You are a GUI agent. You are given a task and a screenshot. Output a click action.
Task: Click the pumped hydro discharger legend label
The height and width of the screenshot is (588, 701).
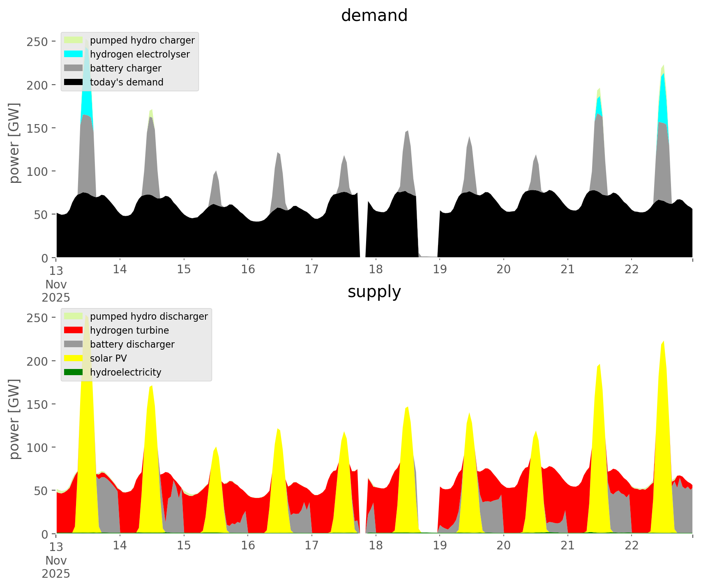tap(149, 316)
